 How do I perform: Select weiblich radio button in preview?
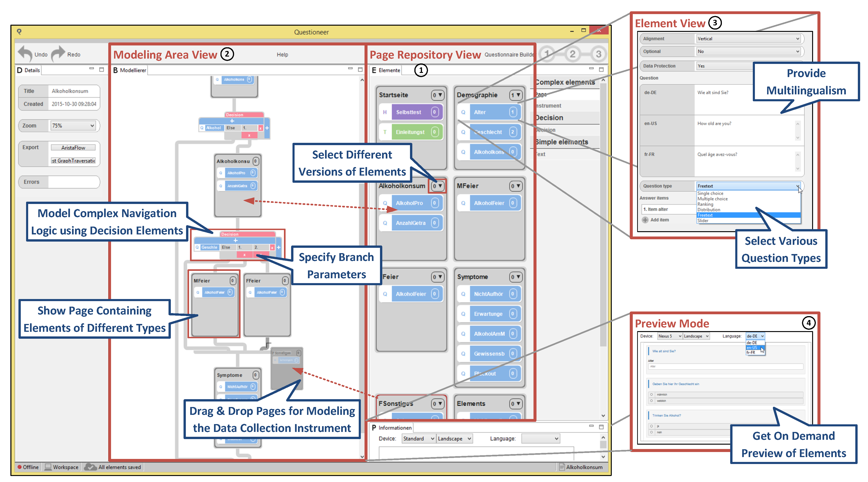(651, 401)
